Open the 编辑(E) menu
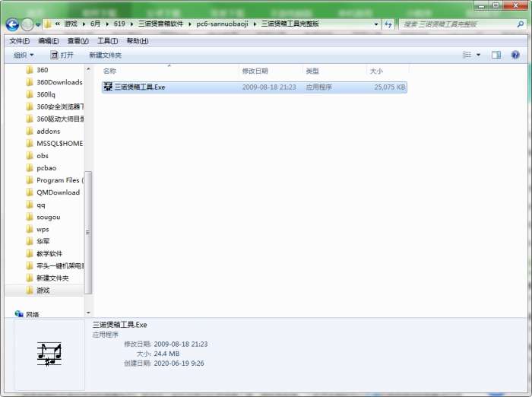 click(x=49, y=41)
